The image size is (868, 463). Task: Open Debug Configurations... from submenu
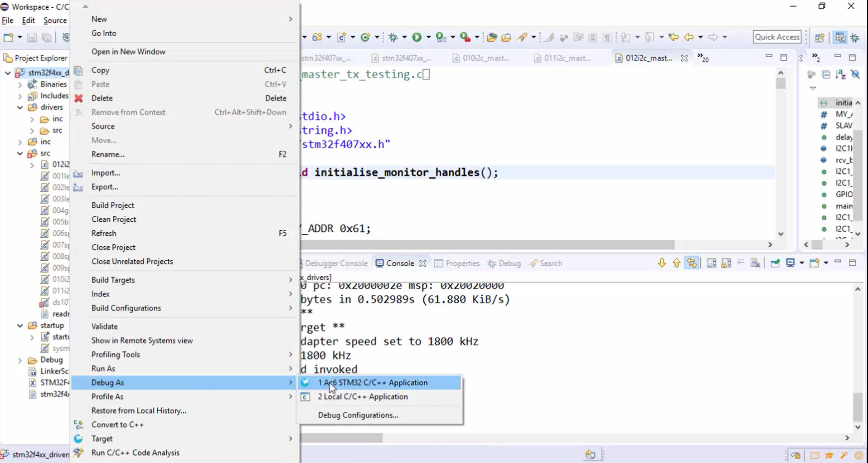click(380, 415)
